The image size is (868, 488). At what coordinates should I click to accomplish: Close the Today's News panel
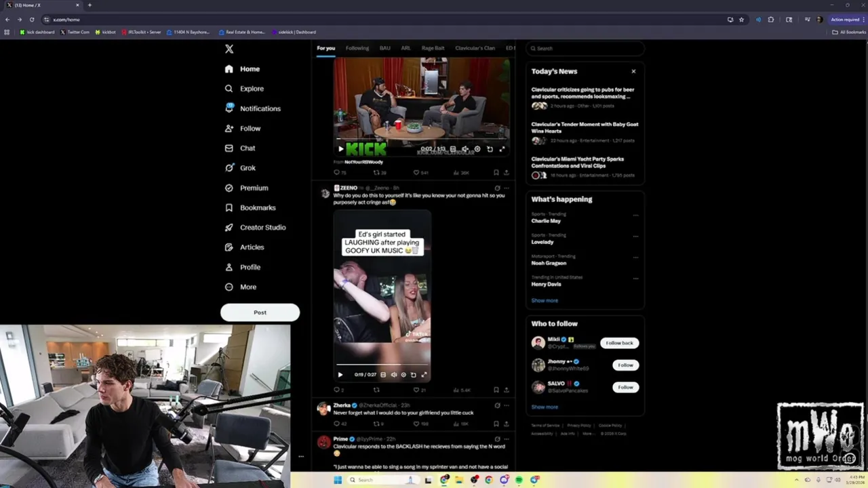click(x=633, y=71)
